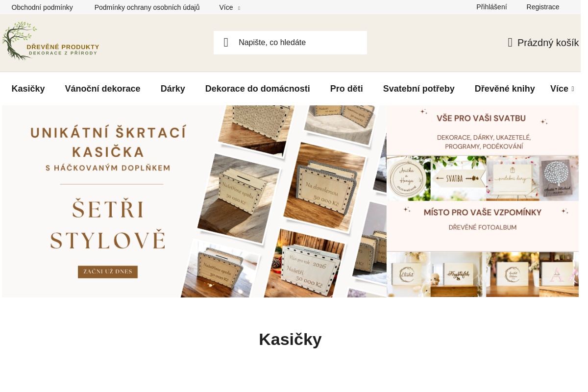Image resolution: width=588 pixels, height=392 pixels.
Task: Select the Kasičky menu category
Action: point(28,89)
